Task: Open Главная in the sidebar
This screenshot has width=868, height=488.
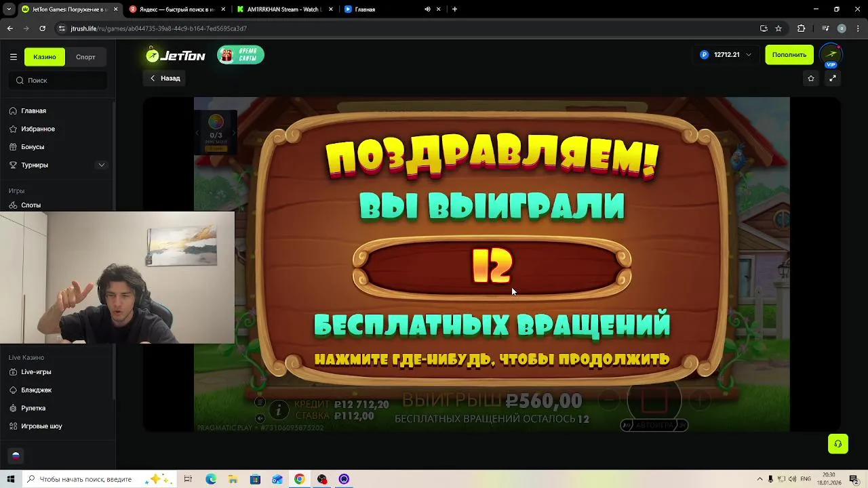Action: [33, 111]
